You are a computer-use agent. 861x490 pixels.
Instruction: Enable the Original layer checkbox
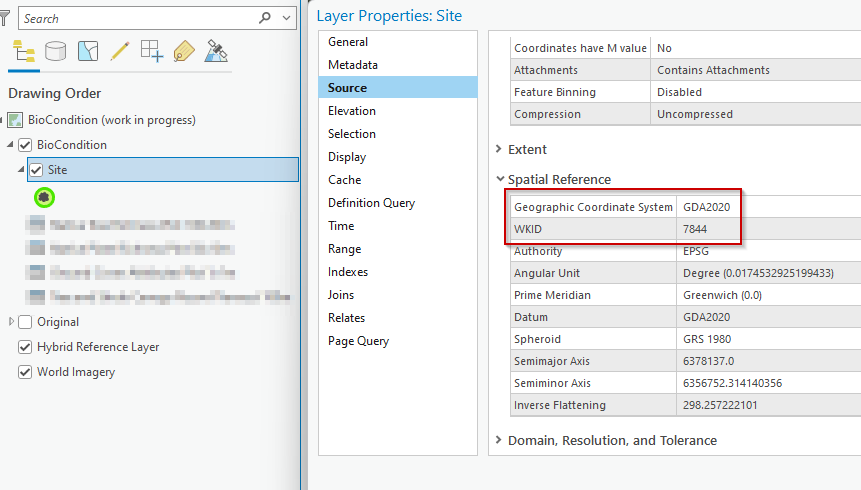point(25,322)
